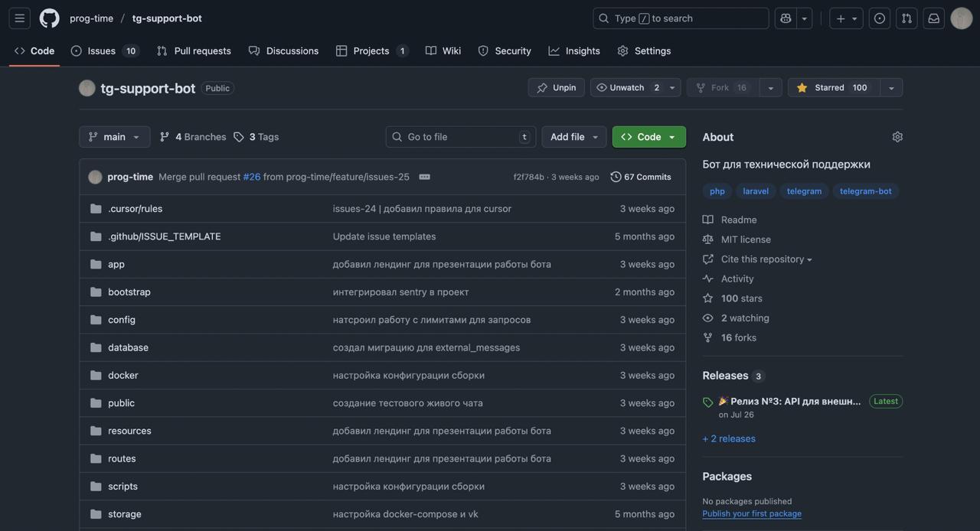Go to prog-time owner breadcrumb
The image size is (980, 531).
(x=91, y=18)
